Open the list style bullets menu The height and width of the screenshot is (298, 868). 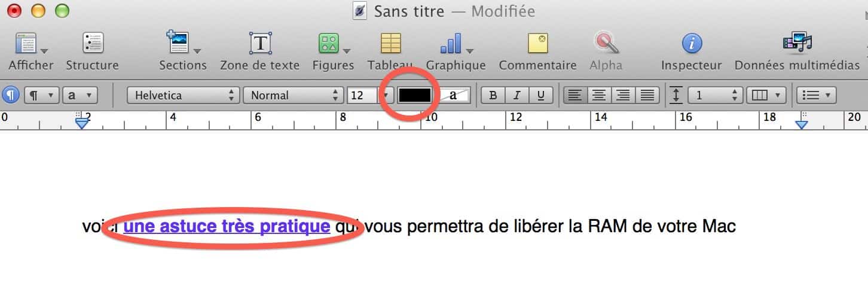point(817,95)
